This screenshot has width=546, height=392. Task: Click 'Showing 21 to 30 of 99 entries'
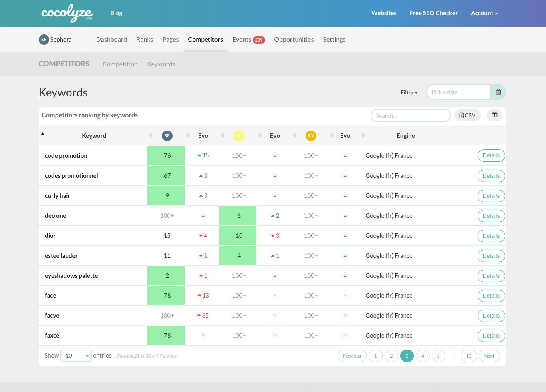pos(146,356)
